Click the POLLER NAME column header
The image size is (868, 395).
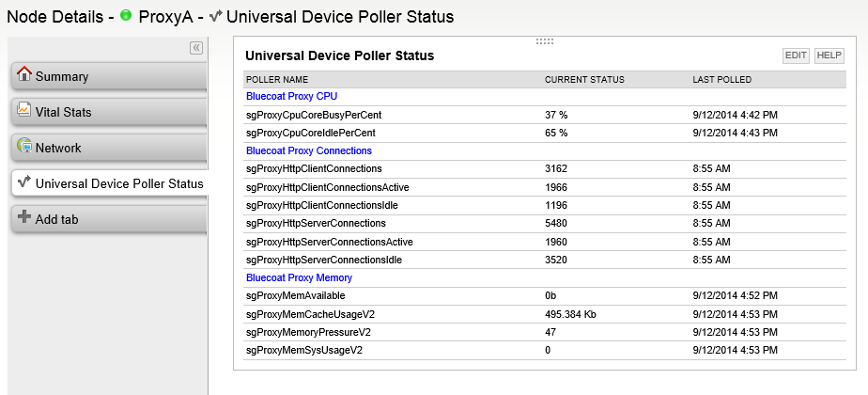[x=277, y=80]
